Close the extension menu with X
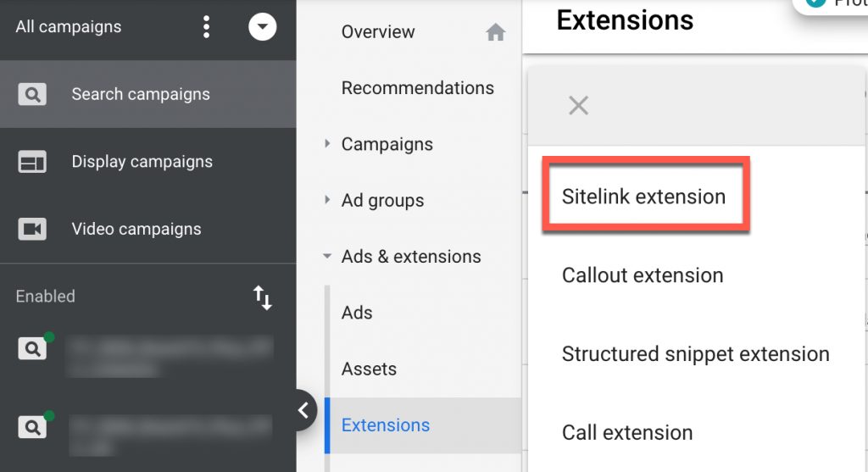868x472 pixels. (578, 106)
